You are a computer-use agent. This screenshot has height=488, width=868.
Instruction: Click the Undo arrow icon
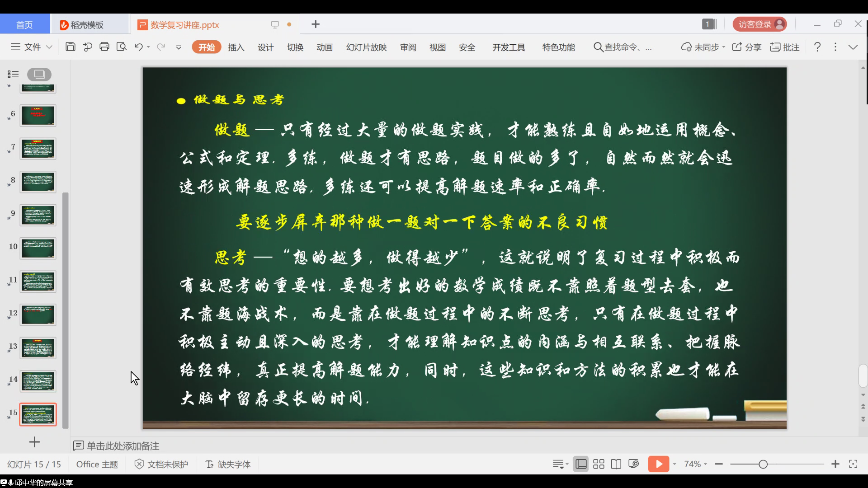pyautogui.click(x=138, y=47)
